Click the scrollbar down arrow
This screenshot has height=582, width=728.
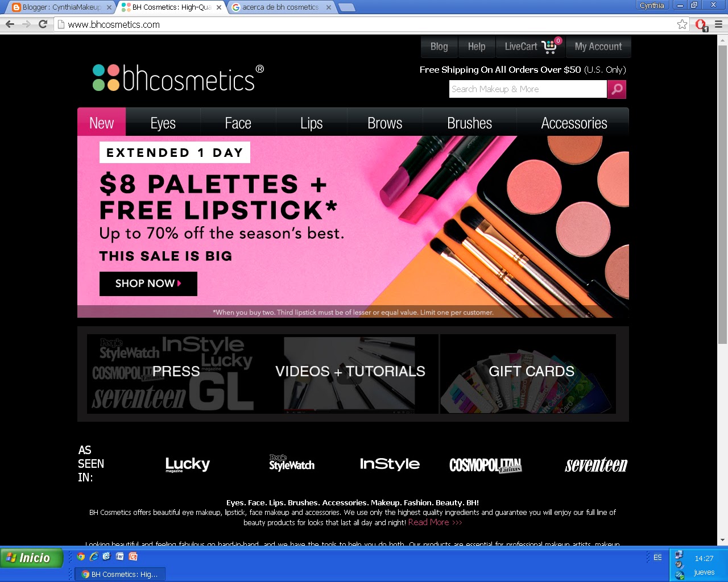722,540
